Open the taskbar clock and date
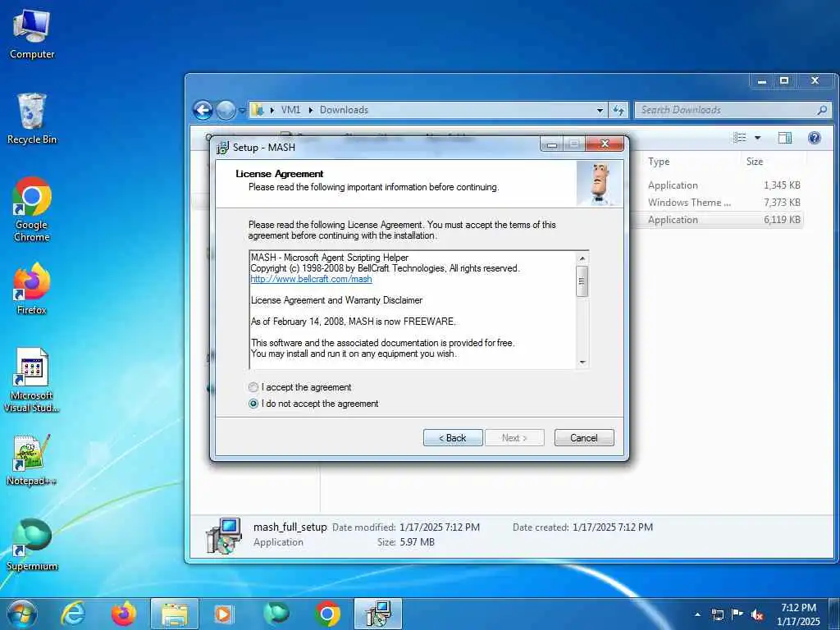This screenshot has width=840, height=630. [x=798, y=614]
